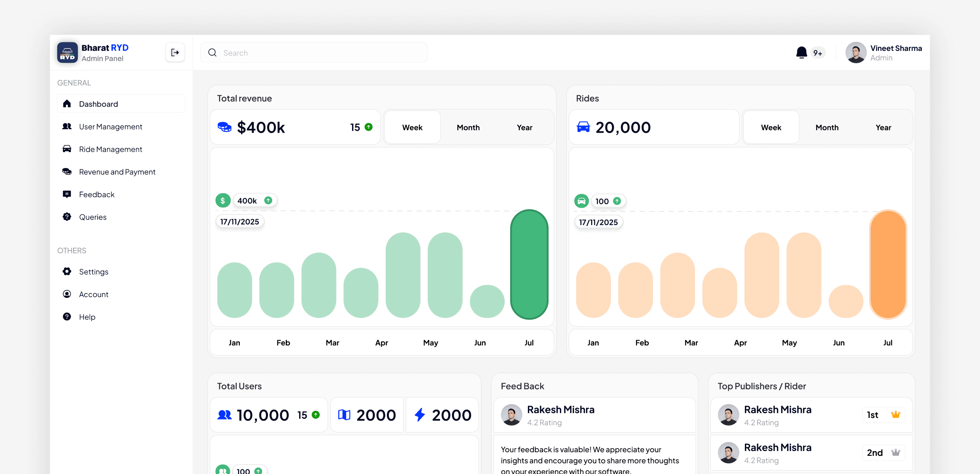Viewport: 980px width, 474px height.
Task: Go to User Management
Action: point(121,126)
